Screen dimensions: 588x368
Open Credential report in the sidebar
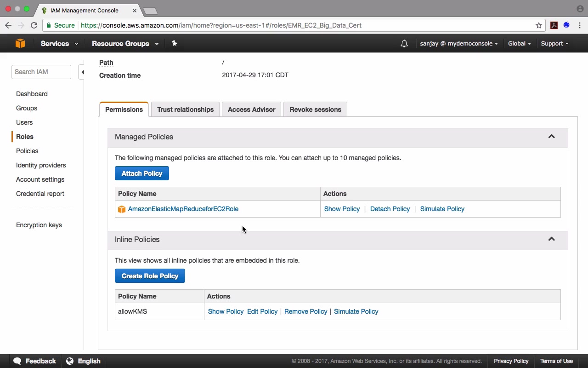pos(40,194)
